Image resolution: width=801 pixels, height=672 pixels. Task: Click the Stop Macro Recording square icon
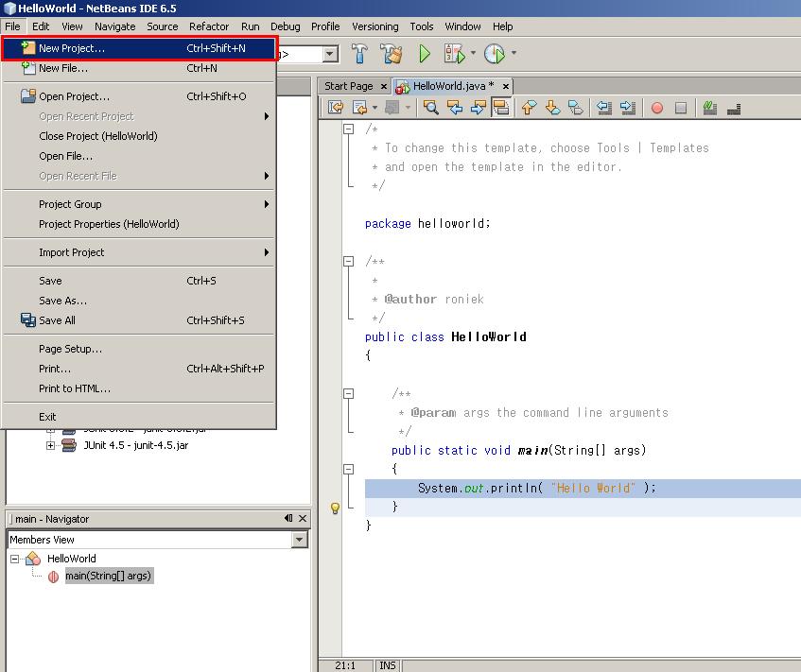[681, 108]
